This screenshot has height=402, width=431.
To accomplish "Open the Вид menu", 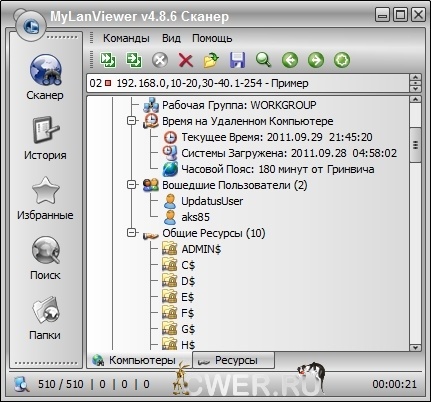I will 171,38.
